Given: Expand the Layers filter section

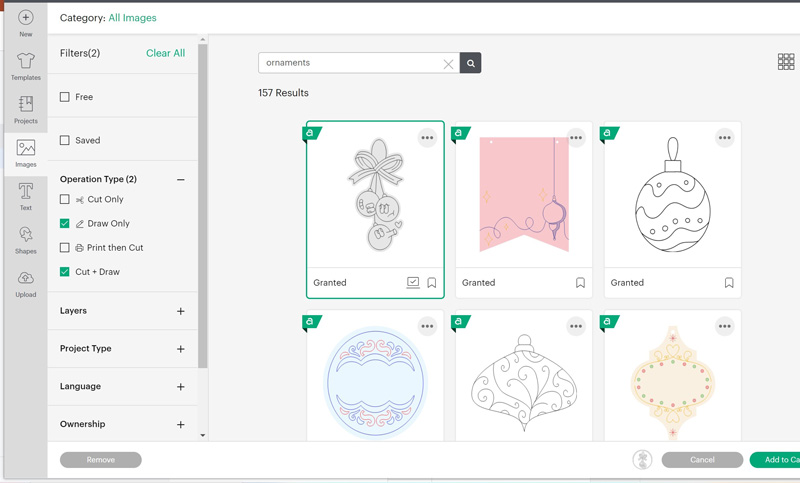Looking at the screenshot, I should [x=181, y=311].
